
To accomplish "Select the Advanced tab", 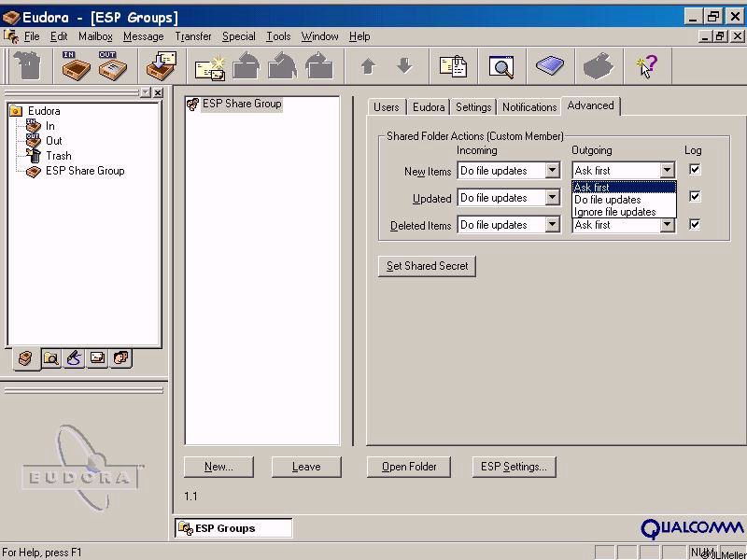I will point(590,105).
